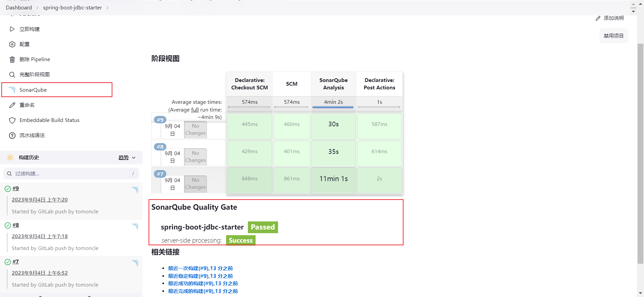
Task: Click the Embeddable Build Status shield icon
Action: tap(12, 120)
